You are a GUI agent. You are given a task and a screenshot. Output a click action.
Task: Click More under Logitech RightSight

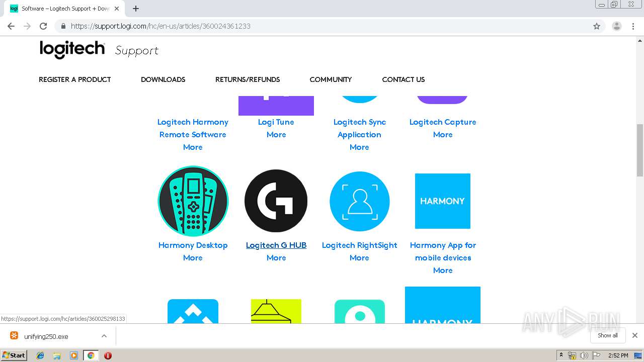[x=359, y=257]
